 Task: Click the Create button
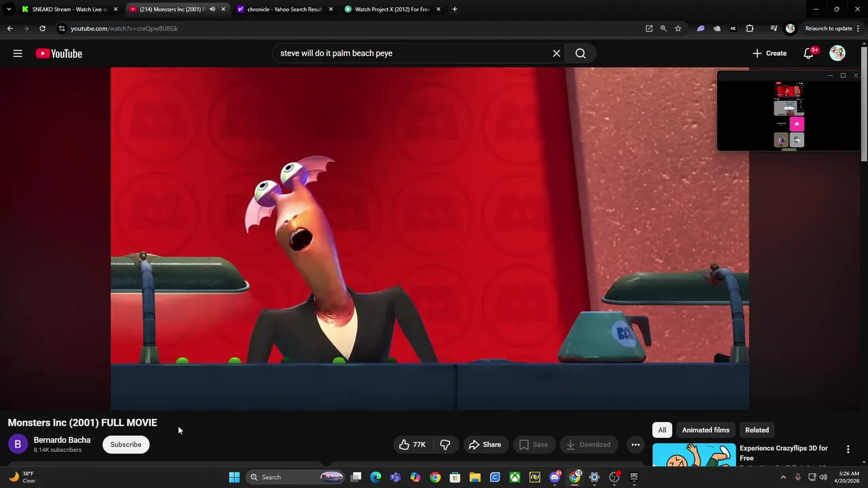(x=770, y=54)
